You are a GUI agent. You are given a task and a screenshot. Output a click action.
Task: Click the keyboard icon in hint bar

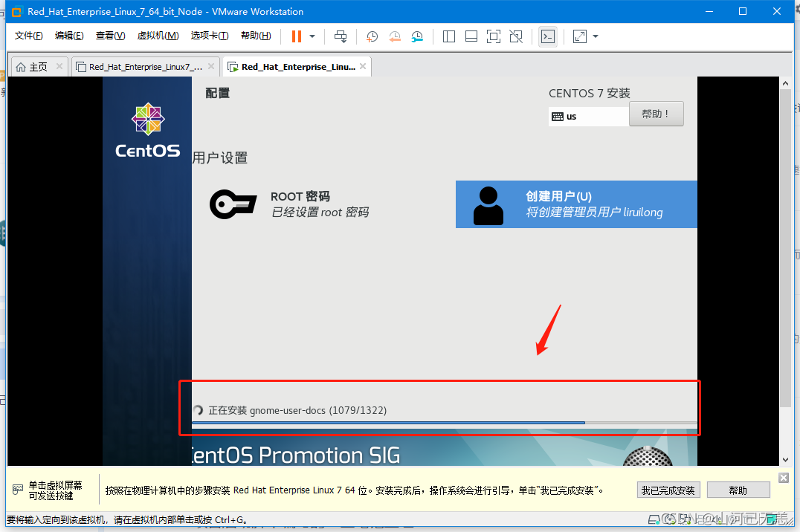[x=18, y=490]
